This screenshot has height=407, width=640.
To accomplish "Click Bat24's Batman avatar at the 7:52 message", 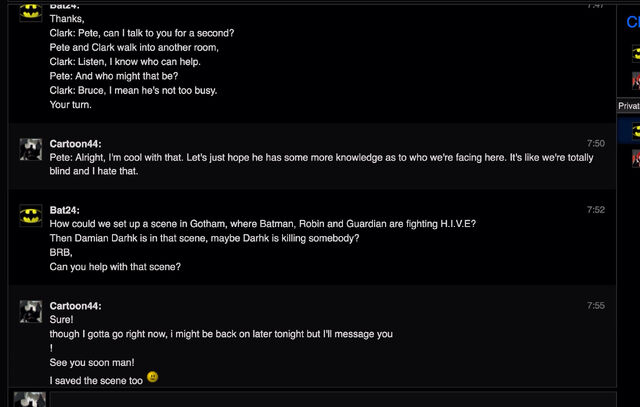I will click(31, 216).
